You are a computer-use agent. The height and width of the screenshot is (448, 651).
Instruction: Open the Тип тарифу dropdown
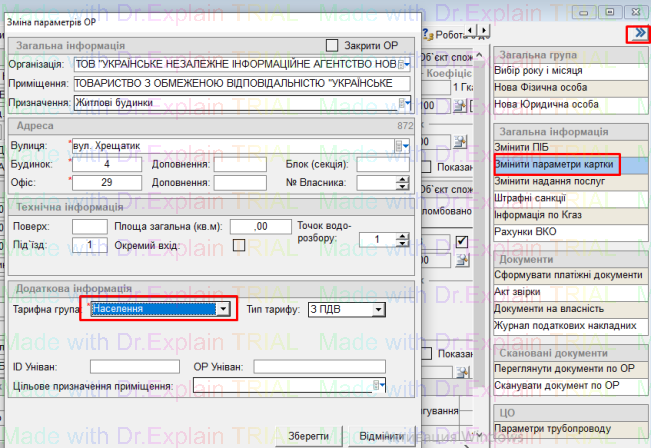click(378, 309)
